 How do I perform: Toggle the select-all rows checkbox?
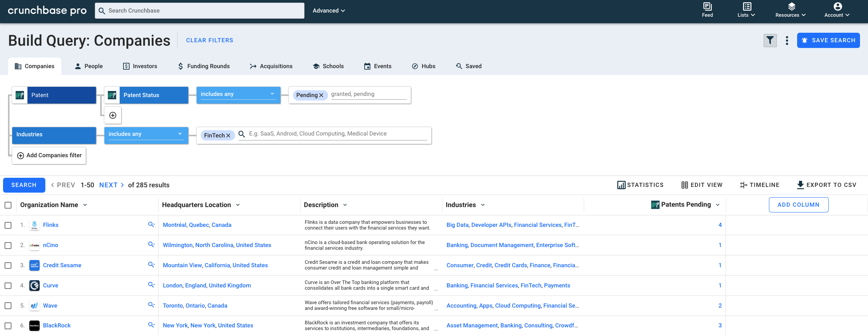(x=8, y=205)
